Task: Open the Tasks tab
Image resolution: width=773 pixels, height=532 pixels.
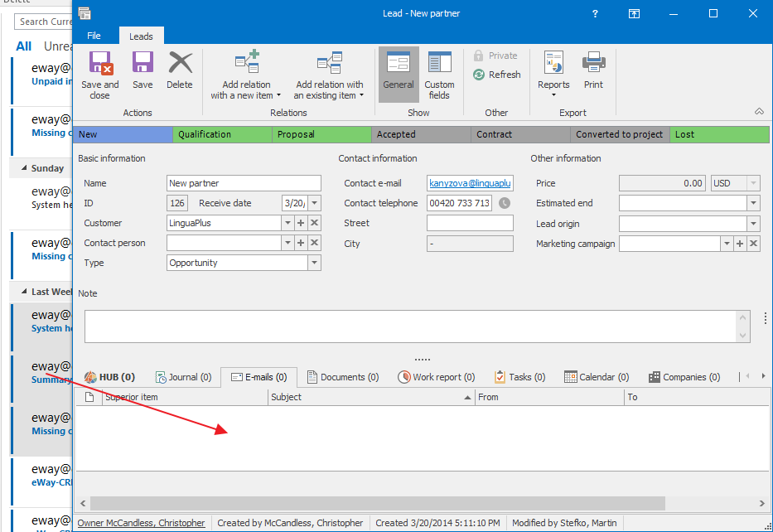Action: coord(520,377)
